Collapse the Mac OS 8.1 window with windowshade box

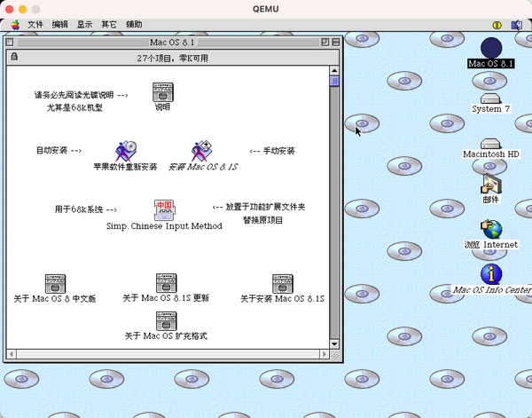(336, 42)
